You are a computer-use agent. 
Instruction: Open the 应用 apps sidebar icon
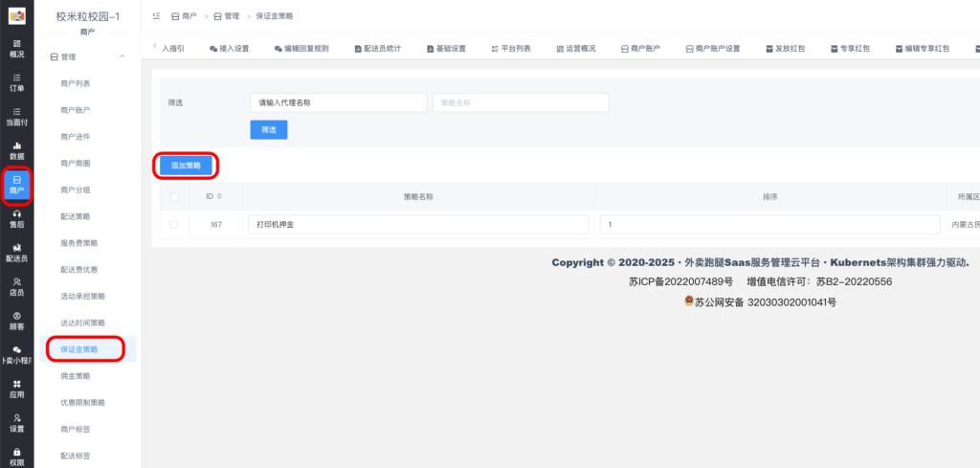[x=17, y=389]
